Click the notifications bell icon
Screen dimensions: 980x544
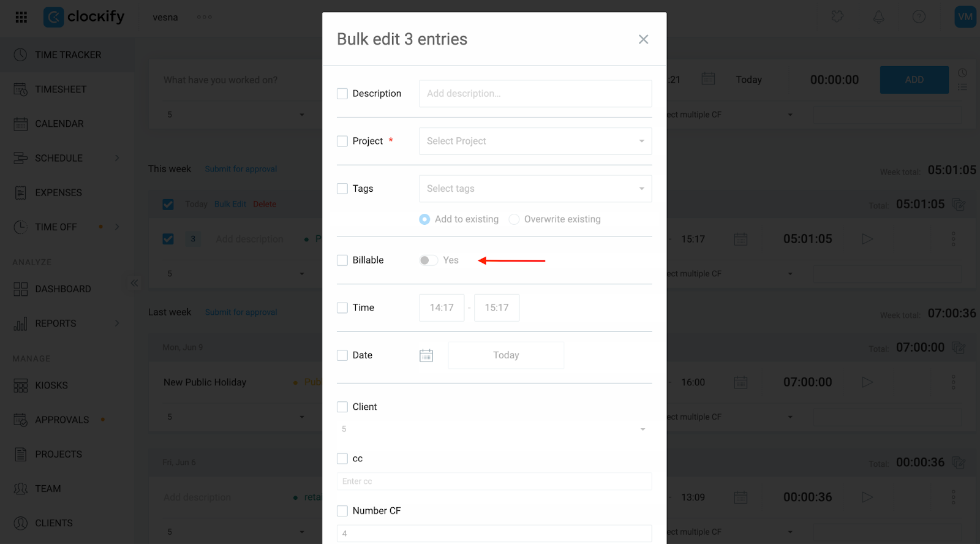[x=878, y=17]
